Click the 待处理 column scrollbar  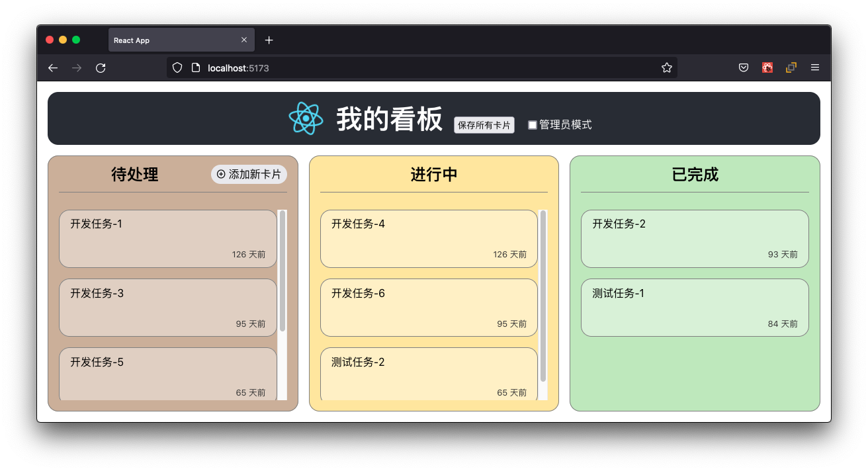[x=282, y=271]
